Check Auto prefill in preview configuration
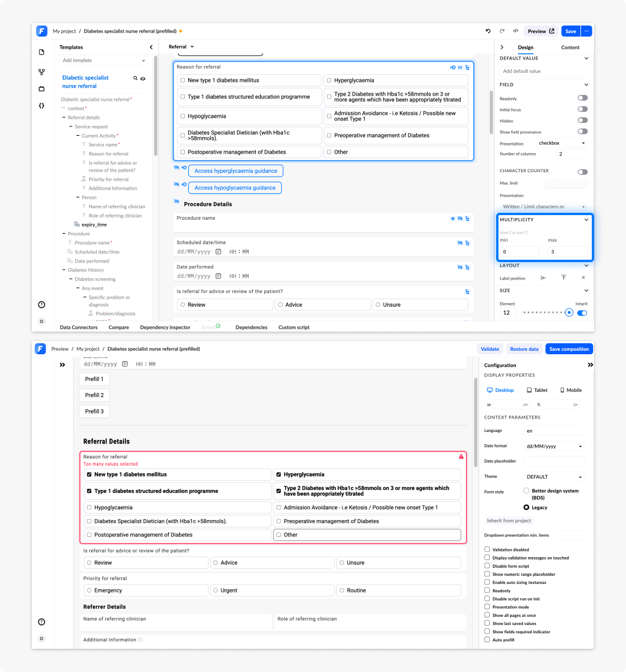626x672 pixels. (x=487, y=640)
